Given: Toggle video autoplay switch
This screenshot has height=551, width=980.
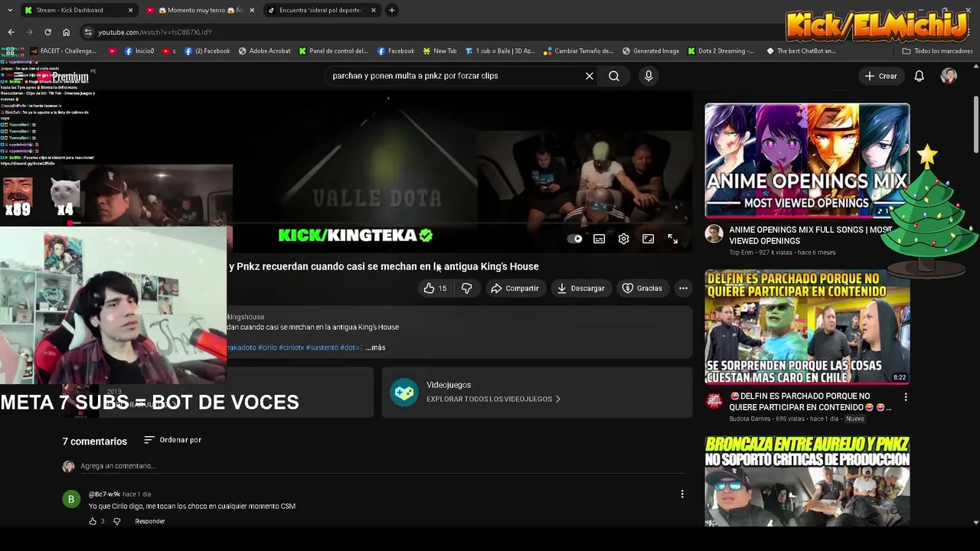Looking at the screenshot, I should click(x=575, y=239).
